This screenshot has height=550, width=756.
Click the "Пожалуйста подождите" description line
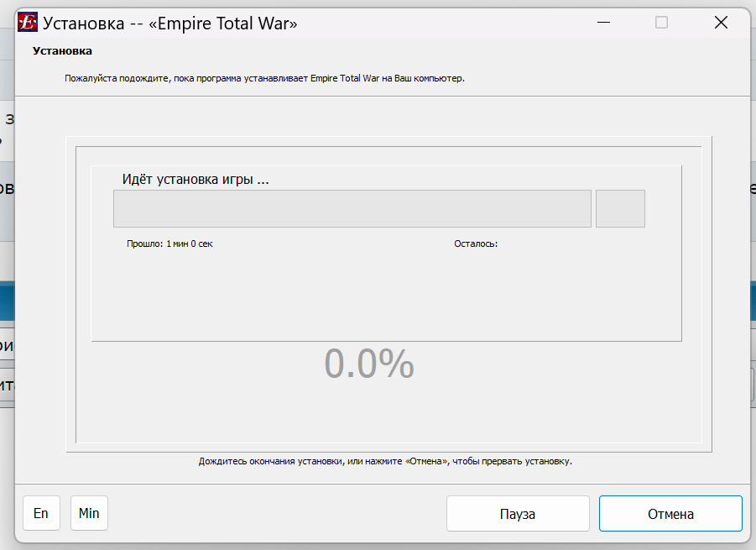click(264, 78)
